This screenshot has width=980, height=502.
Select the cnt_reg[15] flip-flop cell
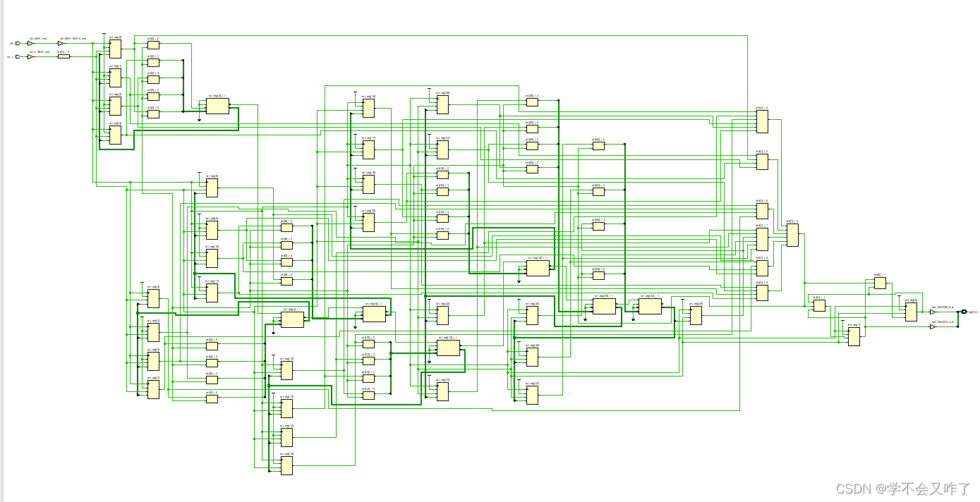[286, 465]
